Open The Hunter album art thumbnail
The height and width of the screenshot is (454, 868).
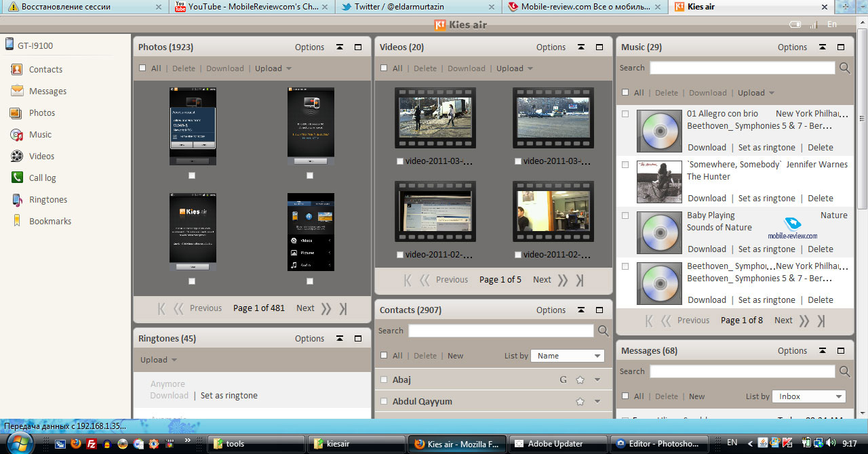click(659, 182)
